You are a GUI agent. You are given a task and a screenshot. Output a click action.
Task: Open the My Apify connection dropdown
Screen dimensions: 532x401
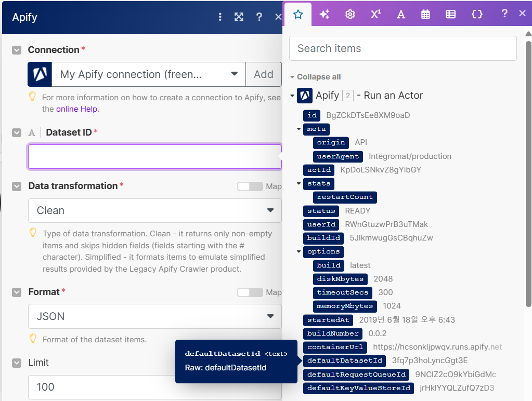point(149,74)
